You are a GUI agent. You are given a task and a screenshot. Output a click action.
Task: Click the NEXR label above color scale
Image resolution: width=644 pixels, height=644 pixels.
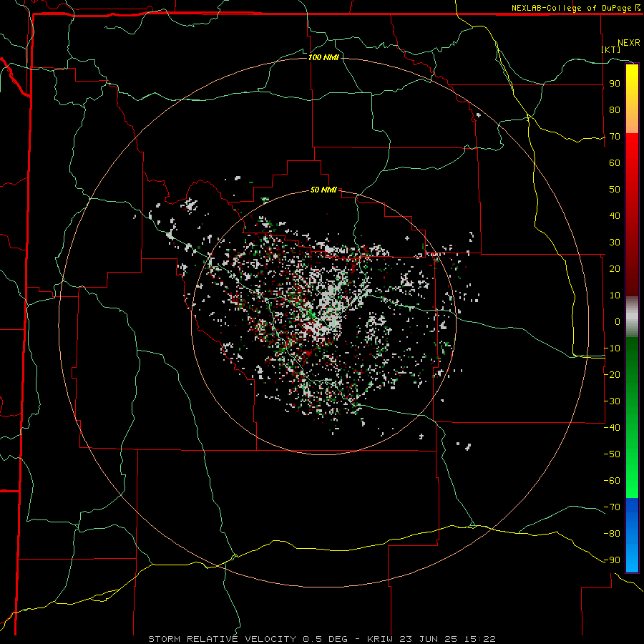tap(629, 43)
